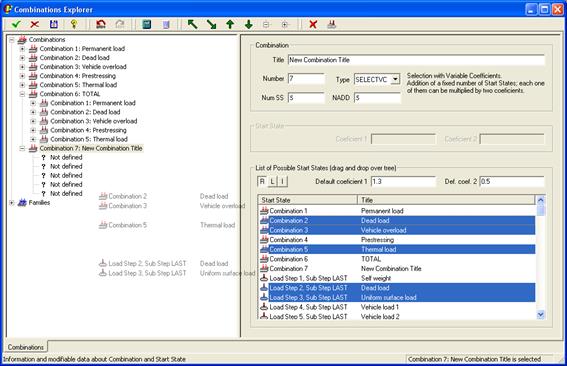The image size is (567, 366).
Task: Click the NADD input field
Action: tap(378, 98)
